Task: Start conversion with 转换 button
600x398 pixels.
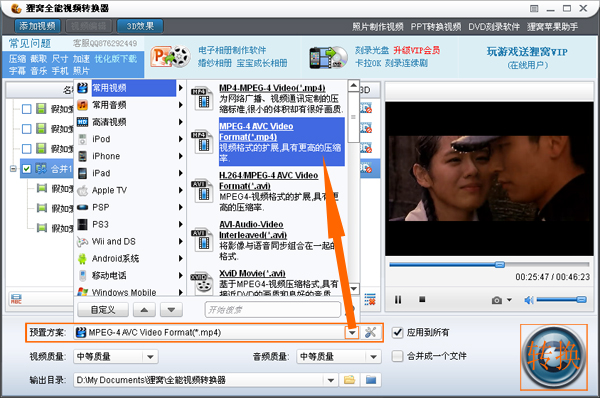Action: (x=554, y=357)
